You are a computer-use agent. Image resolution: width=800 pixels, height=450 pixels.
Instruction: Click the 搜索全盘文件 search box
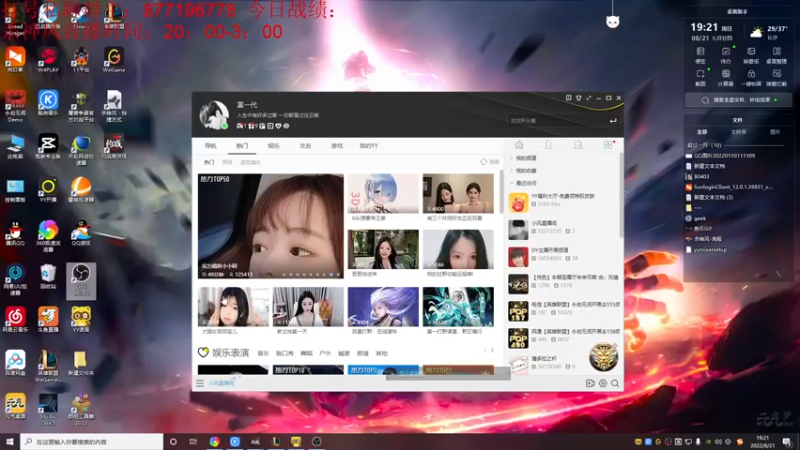[738, 100]
